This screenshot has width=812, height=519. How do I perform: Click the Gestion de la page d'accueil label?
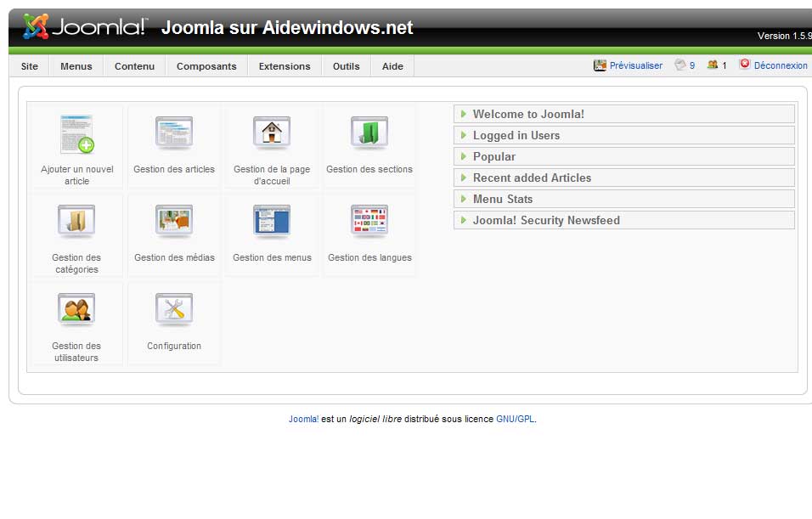(272, 175)
